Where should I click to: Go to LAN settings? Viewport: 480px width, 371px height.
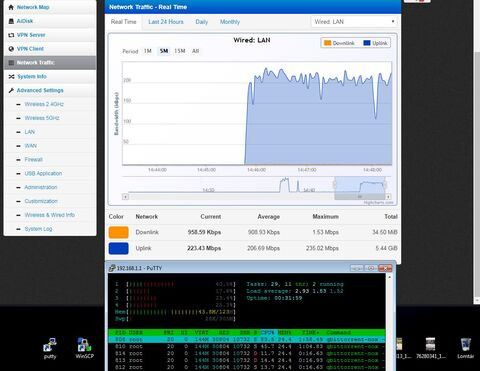30,132
